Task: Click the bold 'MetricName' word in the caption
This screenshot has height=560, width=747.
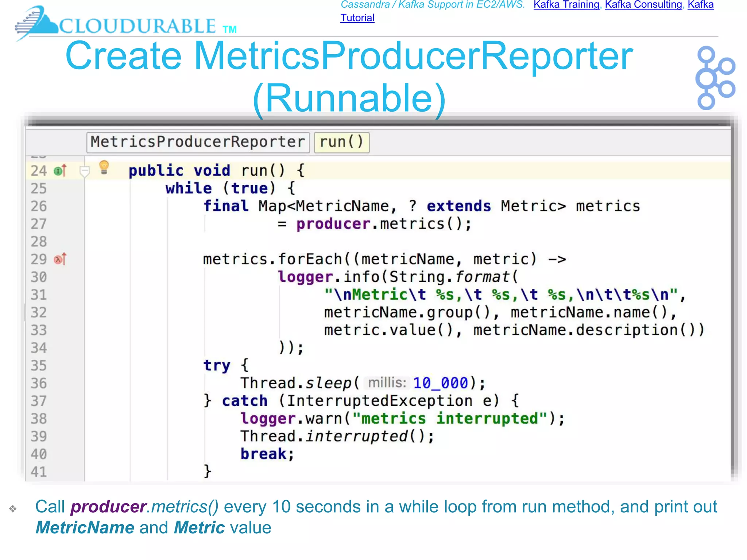Action: pos(85,528)
